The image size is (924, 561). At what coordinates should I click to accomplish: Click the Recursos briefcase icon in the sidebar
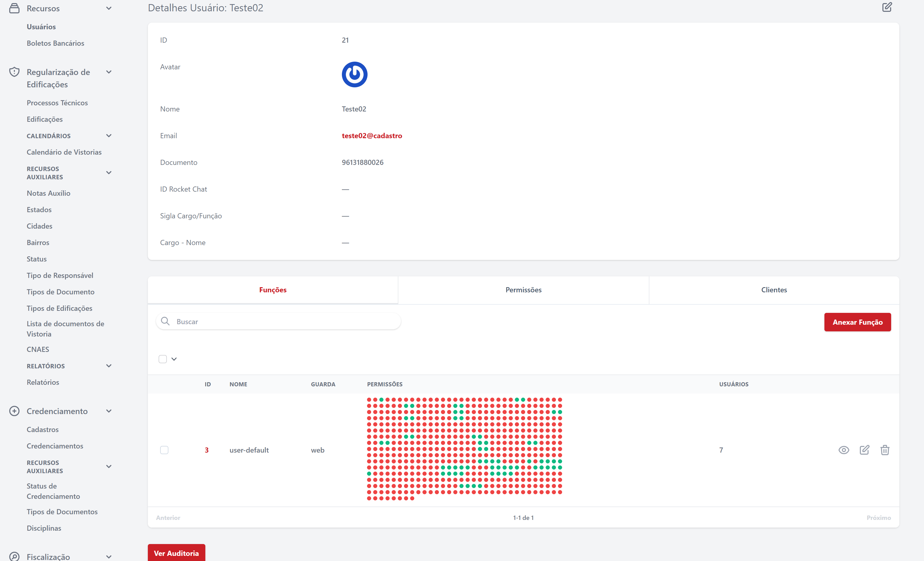point(14,8)
